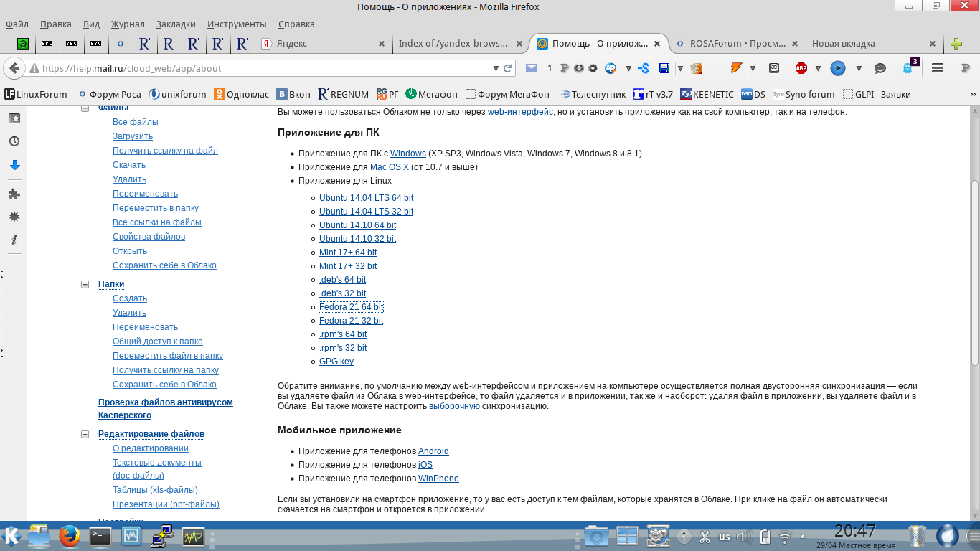The width and height of the screenshot is (980, 551).
Task: Click the orange lightning bolt toolbar icon
Action: (x=736, y=69)
